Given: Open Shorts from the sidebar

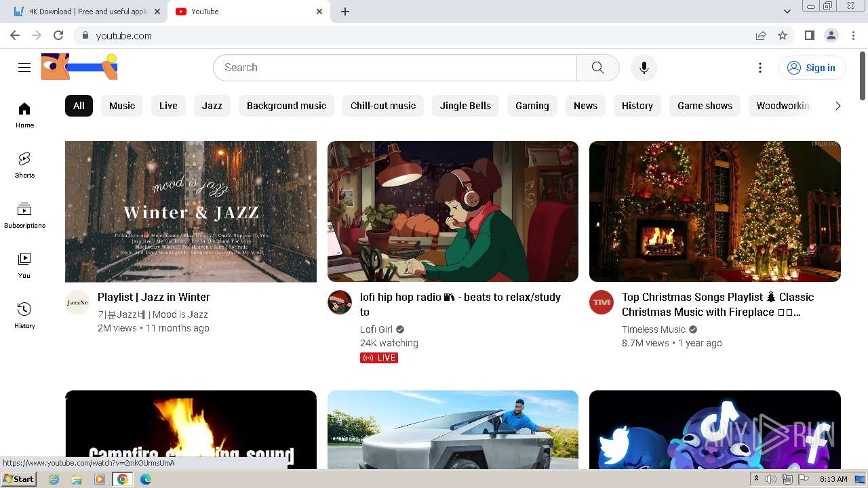Looking at the screenshot, I should click(x=24, y=165).
